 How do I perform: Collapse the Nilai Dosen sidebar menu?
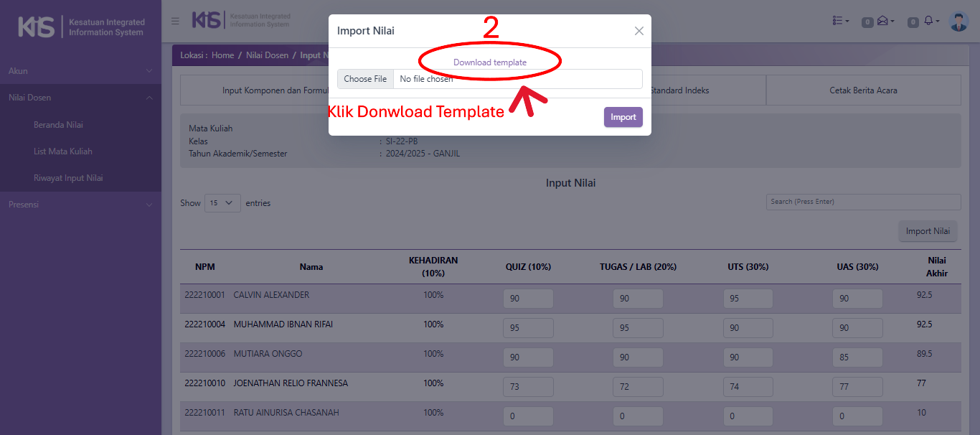click(80, 98)
